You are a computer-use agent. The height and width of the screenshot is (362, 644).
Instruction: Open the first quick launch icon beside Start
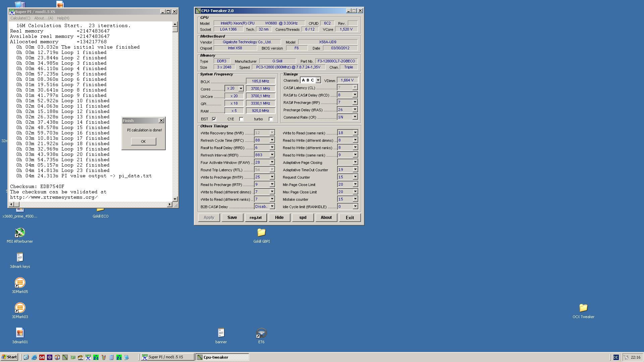click(x=26, y=357)
